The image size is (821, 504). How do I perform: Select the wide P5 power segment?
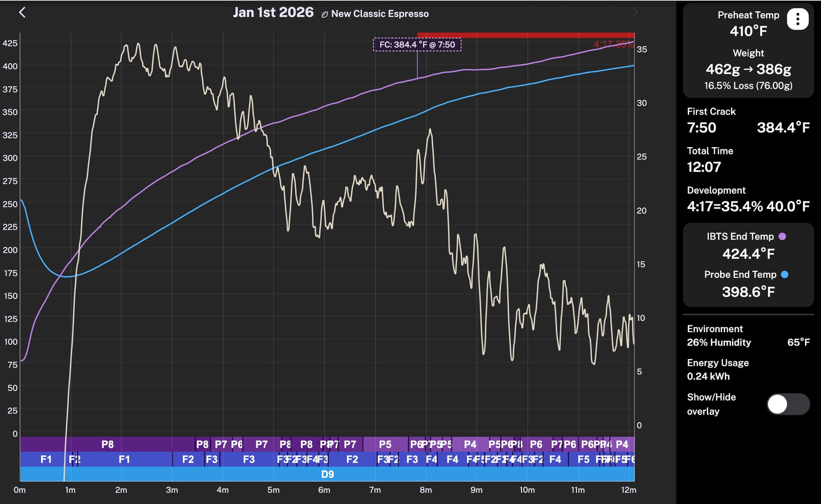click(x=385, y=444)
